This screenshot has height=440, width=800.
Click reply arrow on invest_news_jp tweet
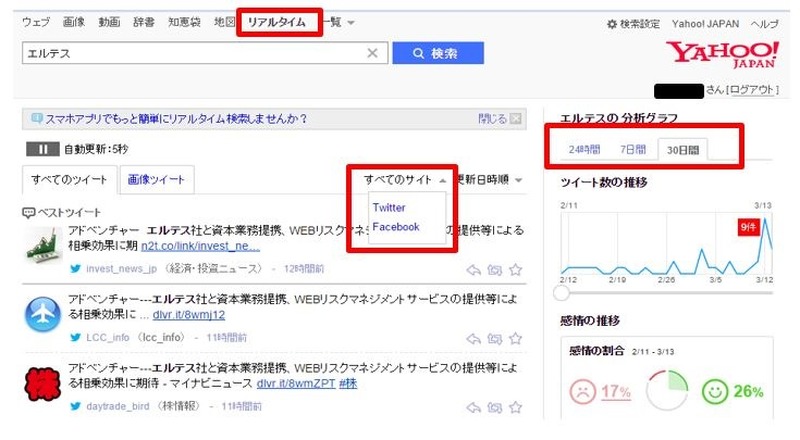tap(474, 269)
